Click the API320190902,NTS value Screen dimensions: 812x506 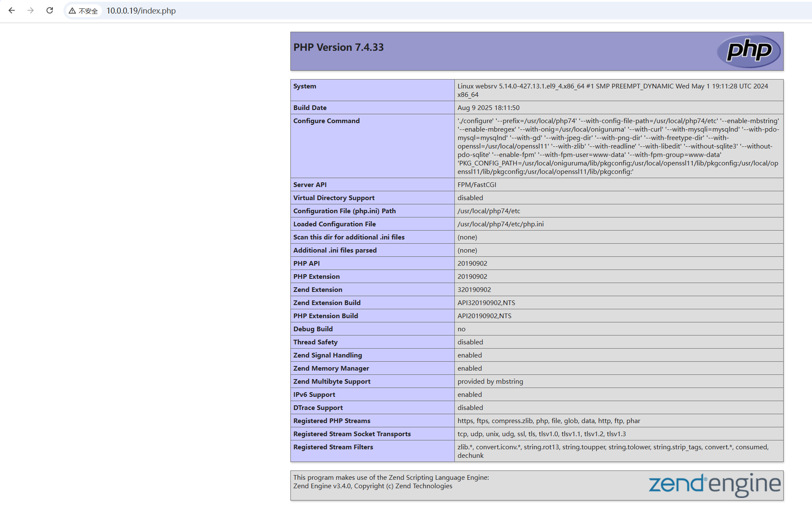[486, 303]
